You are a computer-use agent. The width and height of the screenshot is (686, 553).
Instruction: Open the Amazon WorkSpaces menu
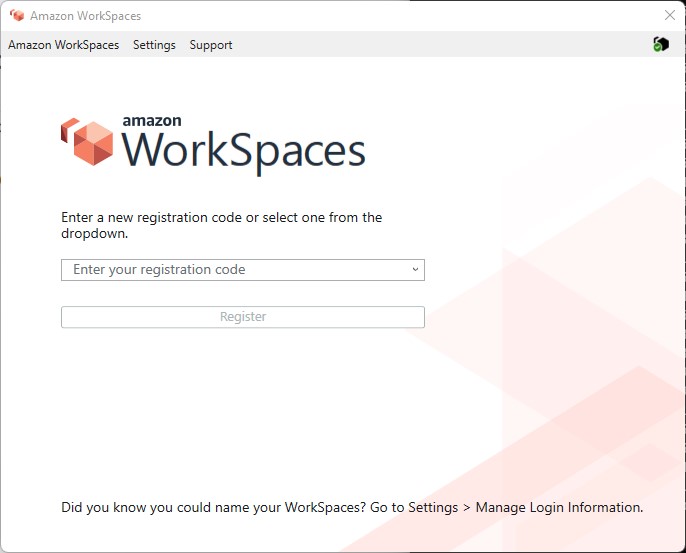click(63, 45)
